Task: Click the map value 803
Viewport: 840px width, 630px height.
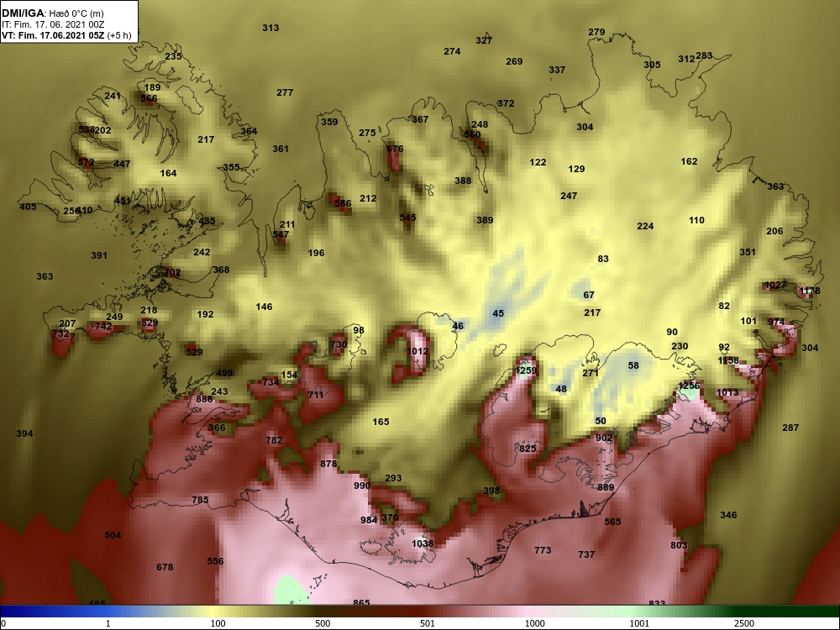Action: (679, 545)
